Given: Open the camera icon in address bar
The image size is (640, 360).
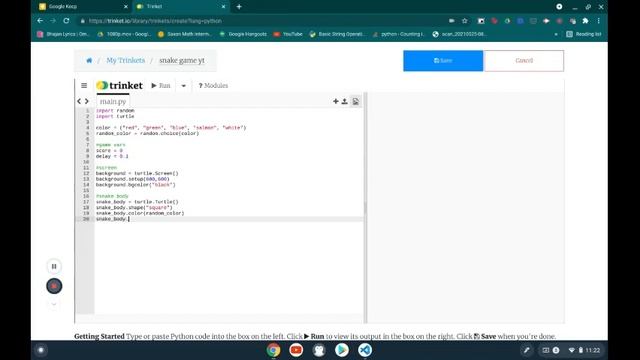Looking at the screenshot, I should pyautogui.click(x=451, y=20).
